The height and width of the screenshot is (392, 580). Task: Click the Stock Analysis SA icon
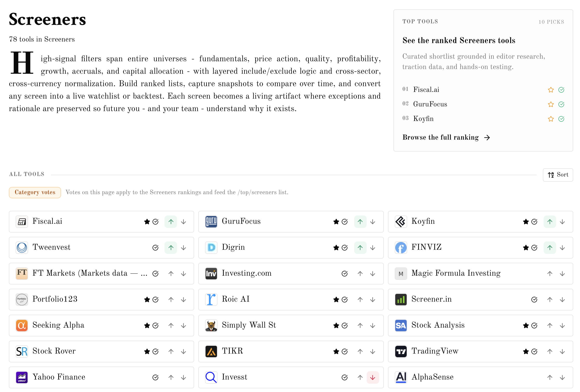tap(401, 326)
